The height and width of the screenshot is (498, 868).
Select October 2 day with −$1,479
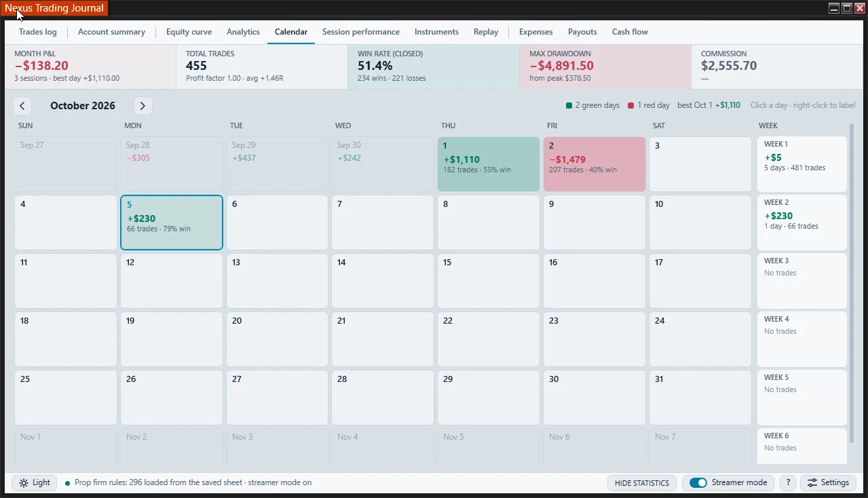pos(595,164)
